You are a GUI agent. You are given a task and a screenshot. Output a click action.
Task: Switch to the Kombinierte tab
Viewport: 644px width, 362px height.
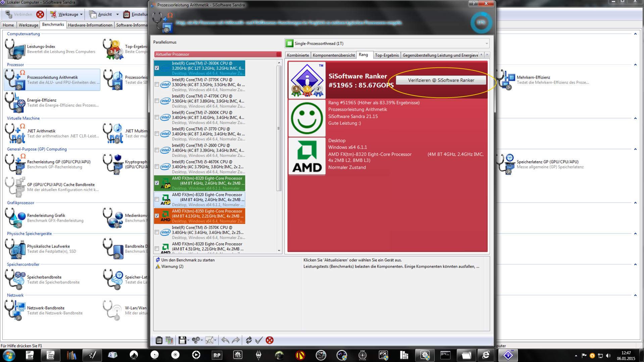[x=298, y=55]
